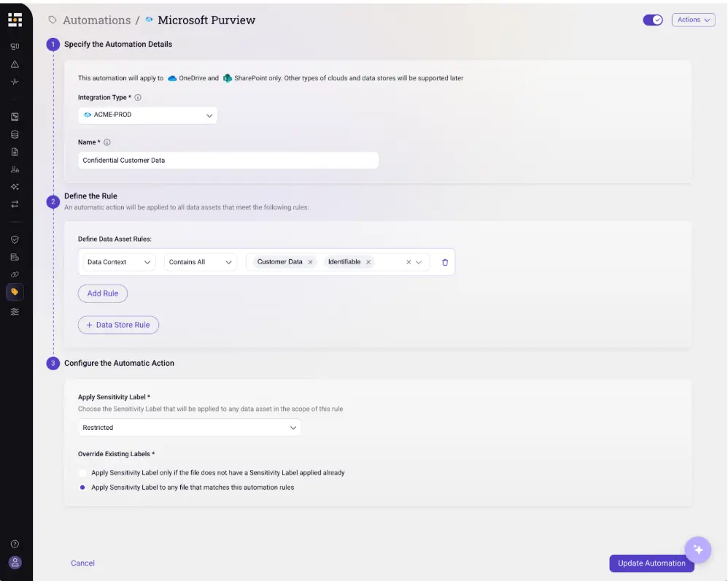Open the Actions dropdown menu
This screenshot has width=728, height=581.
[x=693, y=20]
